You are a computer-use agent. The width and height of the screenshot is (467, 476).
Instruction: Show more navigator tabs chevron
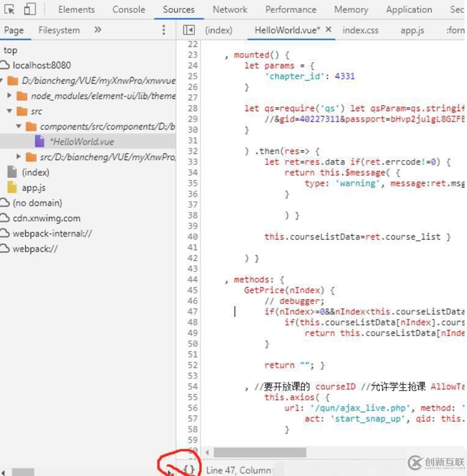(98, 29)
